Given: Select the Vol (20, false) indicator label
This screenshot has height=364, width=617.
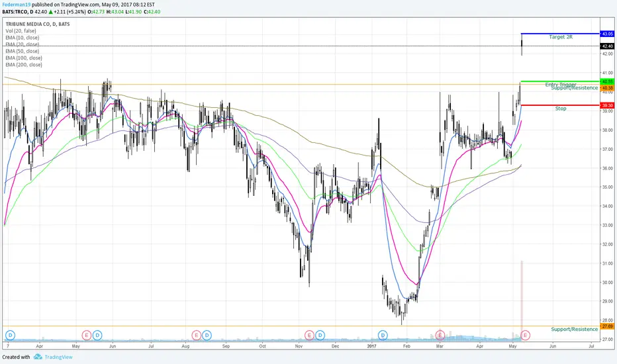Looking at the screenshot, I should (x=21, y=30).
